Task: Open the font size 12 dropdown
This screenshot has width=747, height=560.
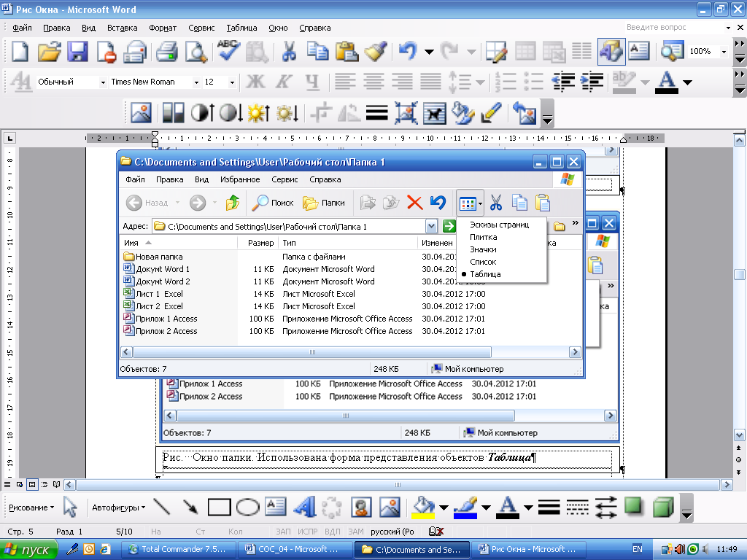Action: click(232, 82)
